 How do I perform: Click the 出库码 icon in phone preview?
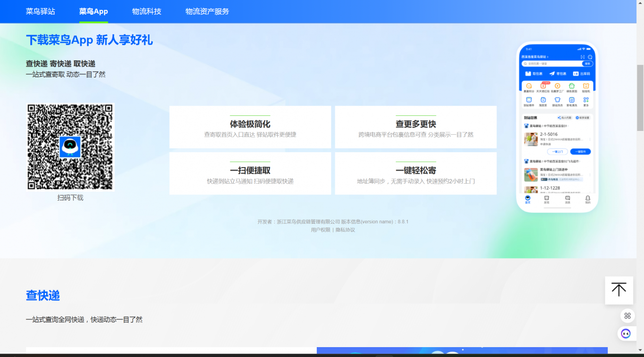[x=576, y=74]
